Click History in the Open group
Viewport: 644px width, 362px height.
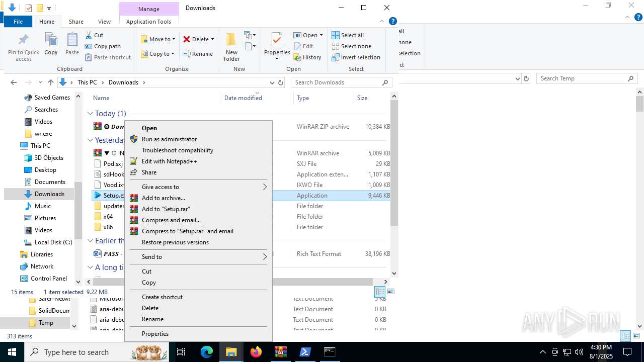pyautogui.click(x=307, y=57)
